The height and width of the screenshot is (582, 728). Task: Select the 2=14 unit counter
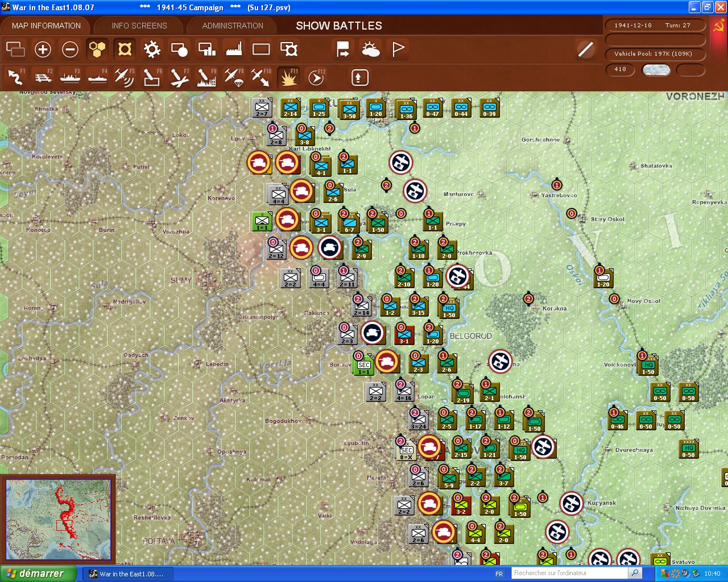point(362,306)
